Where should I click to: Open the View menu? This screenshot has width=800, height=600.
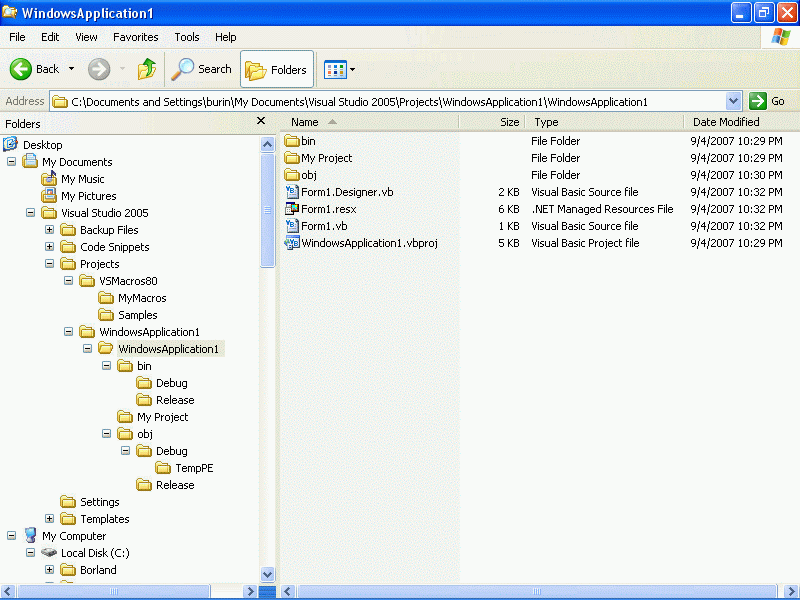click(x=86, y=37)
